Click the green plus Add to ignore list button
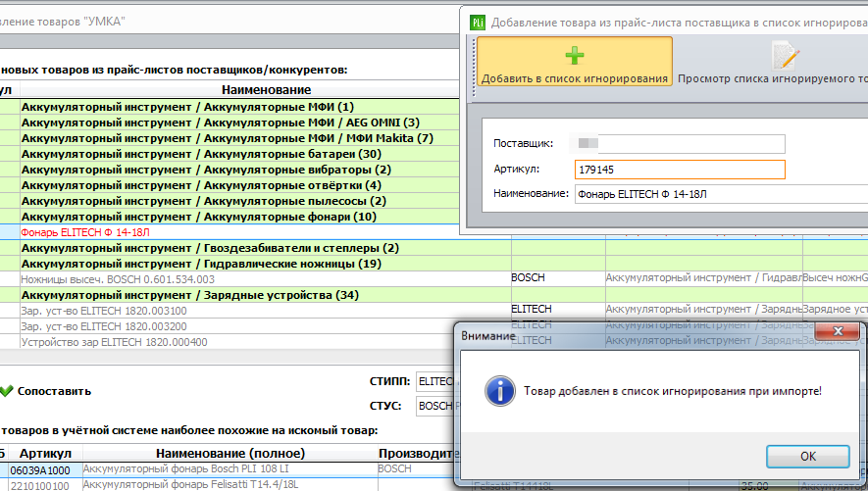This screenshot has width=868, height=491. coord(575,62)
